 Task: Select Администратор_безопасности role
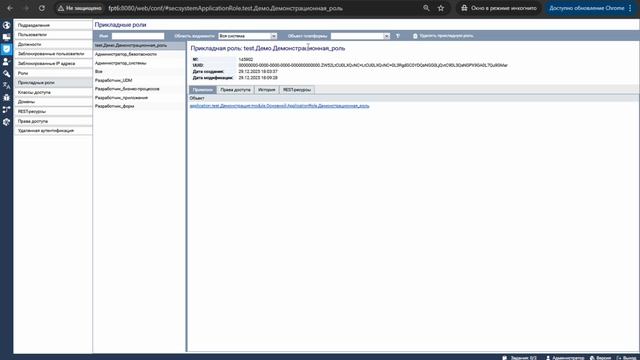pyautogui.click(x=139, y=54)
